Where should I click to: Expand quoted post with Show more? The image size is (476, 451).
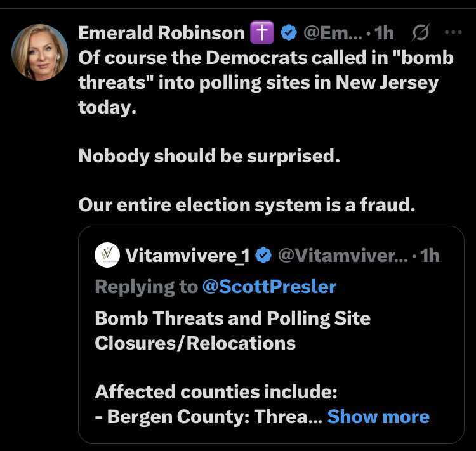[378, 417]
